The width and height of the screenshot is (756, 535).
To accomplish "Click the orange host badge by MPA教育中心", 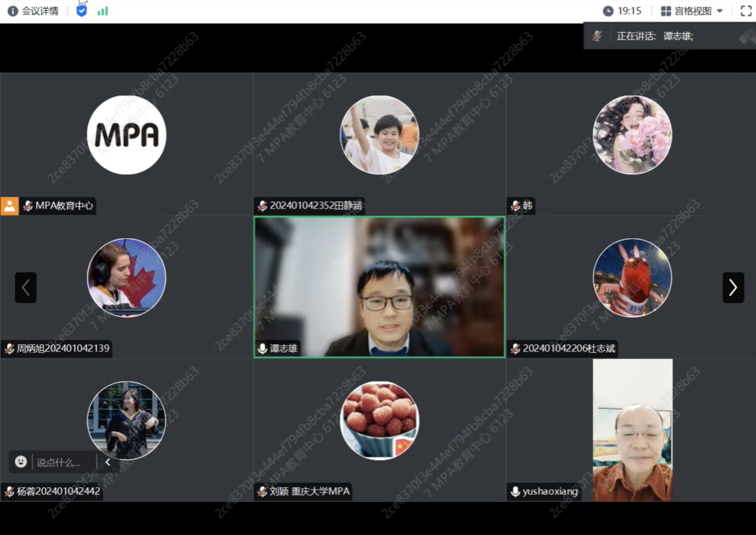I will click(9, 206).
